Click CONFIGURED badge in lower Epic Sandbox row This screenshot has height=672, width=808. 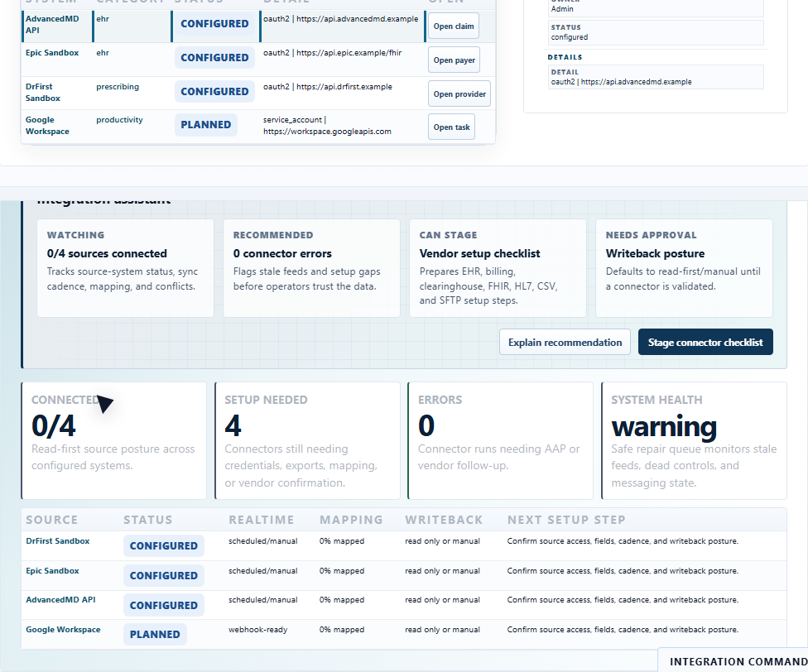pos(163,576)
